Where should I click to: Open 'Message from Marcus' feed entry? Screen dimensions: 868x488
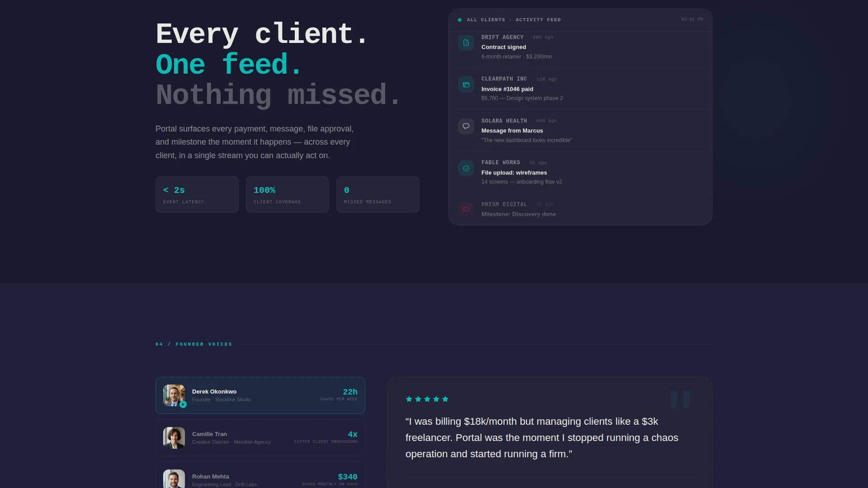point(580,131)
